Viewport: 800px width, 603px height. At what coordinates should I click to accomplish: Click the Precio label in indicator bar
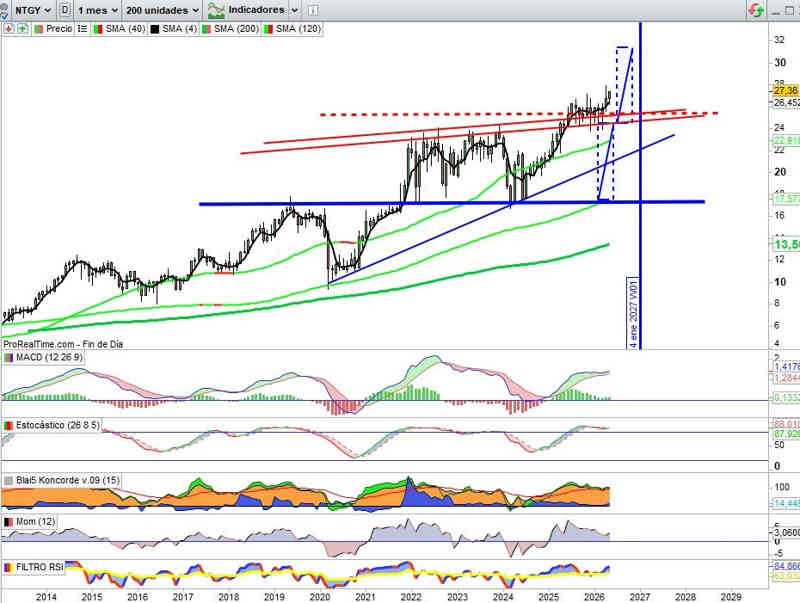59,29
